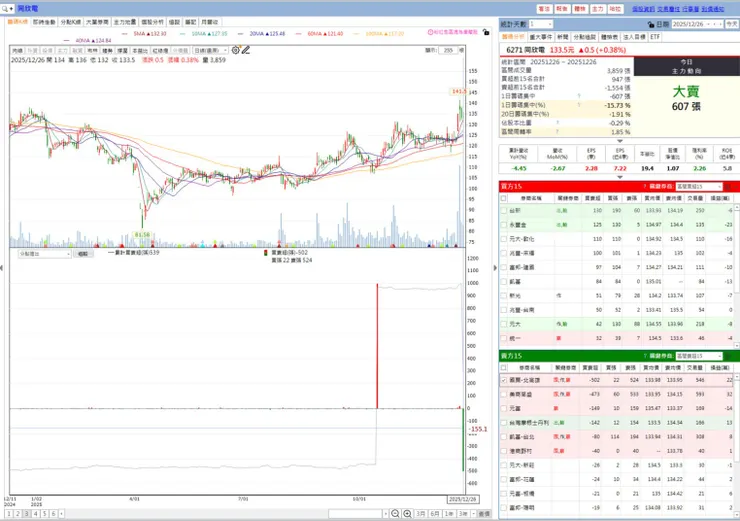Click help icon next to 1日籌碼集中
Viewport: 740px width, 521px height.
(x=579, y=96)
